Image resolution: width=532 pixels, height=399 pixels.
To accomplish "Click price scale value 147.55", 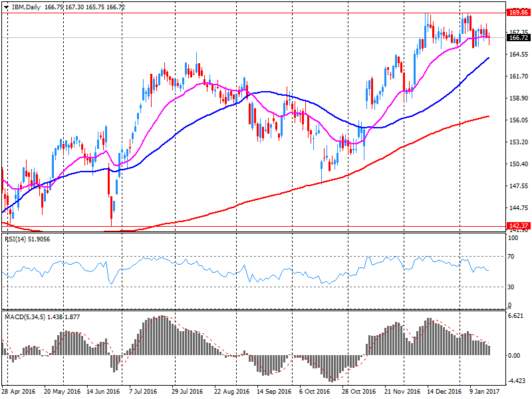I will 519,186.
